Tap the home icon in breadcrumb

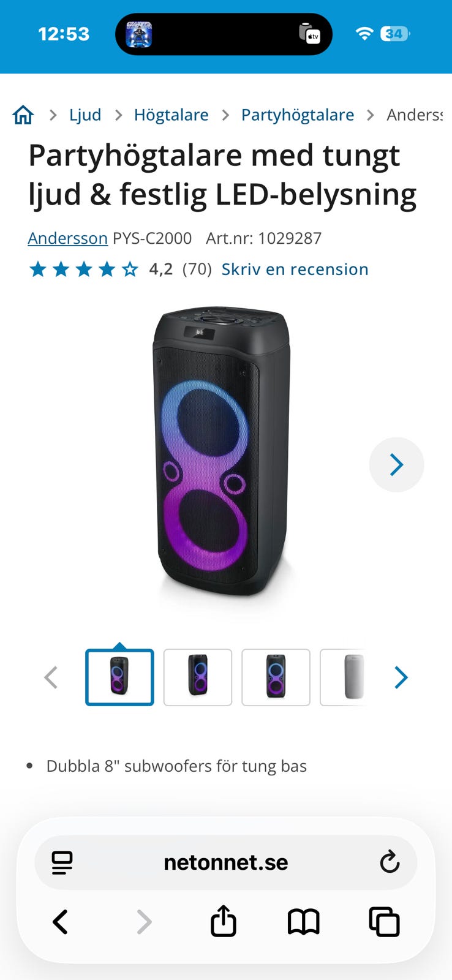pyautogui.click(x=23, y=115)
